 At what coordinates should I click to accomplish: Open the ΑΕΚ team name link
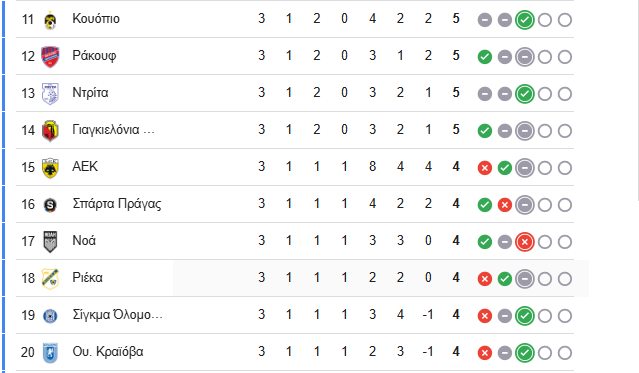point(85,167)
